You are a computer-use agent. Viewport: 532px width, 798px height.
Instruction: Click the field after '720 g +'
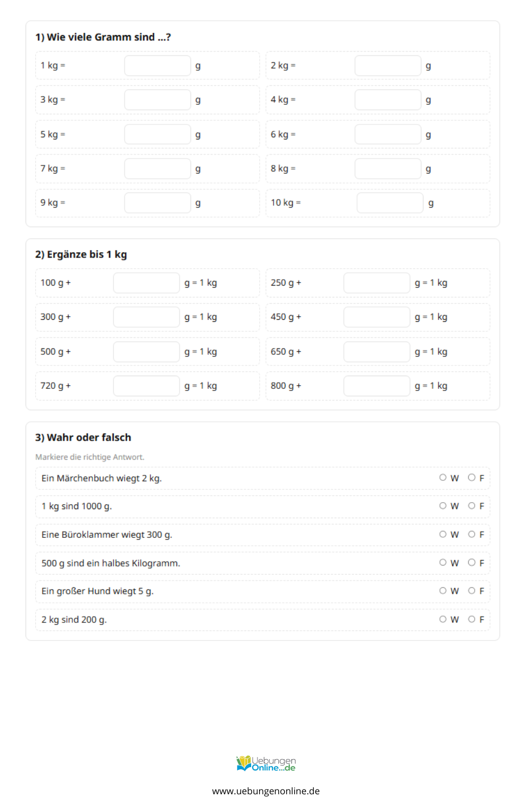[x=146, y=386]
